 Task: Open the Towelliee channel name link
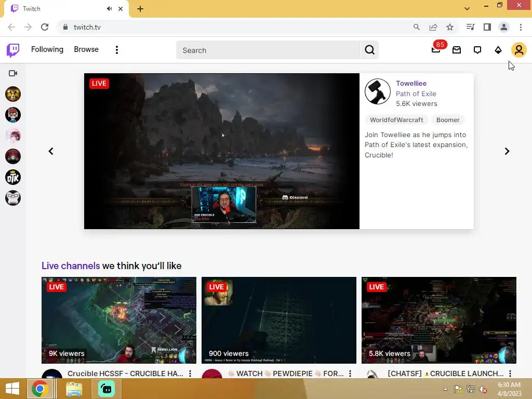411,84
